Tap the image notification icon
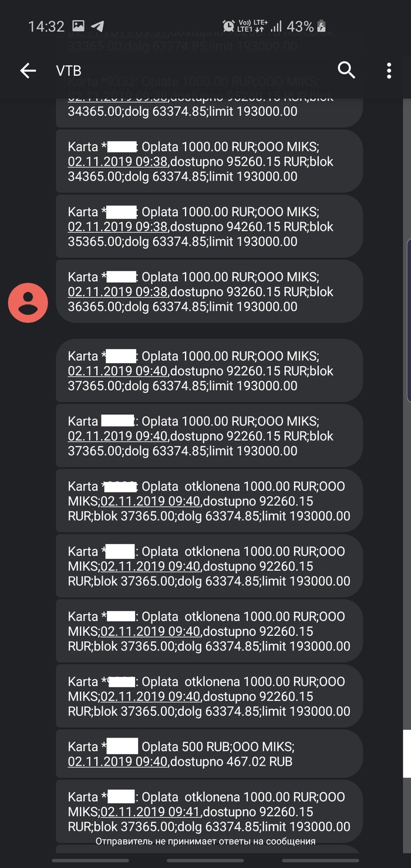411x868 pixels. [78, 26]
